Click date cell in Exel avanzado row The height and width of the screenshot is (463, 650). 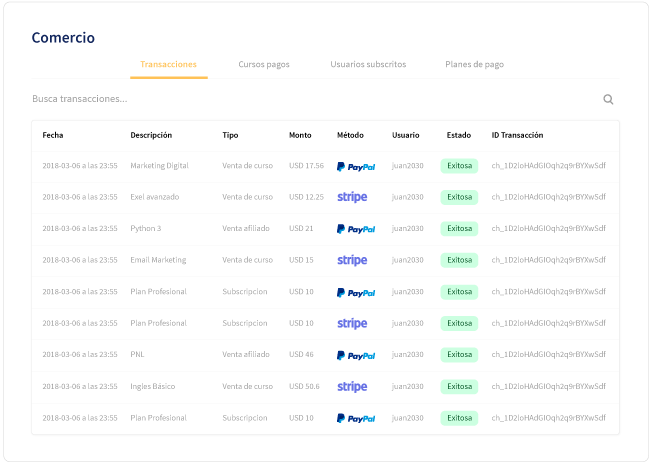(80, 197)
